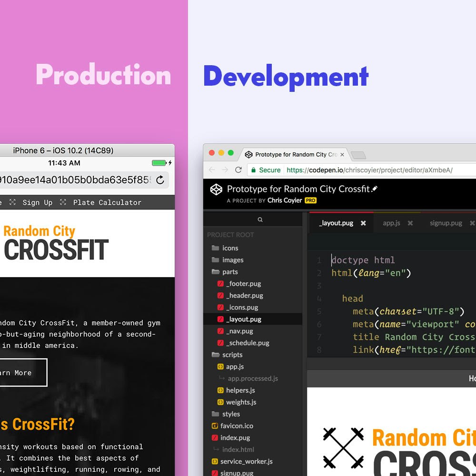Viewport: 476px width, 476px height.
Task: Click the Chrome address bar URL
Action: [x=369, y=170]
